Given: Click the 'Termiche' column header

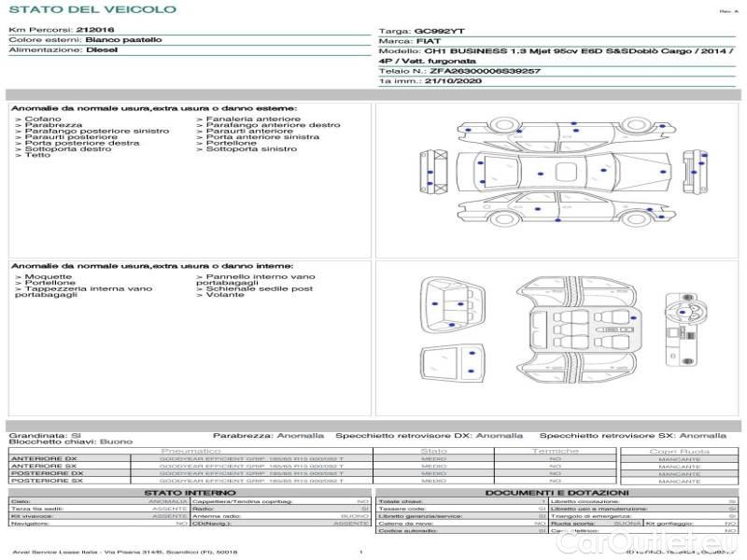Looking at the screenshot, I should (555, 451).
